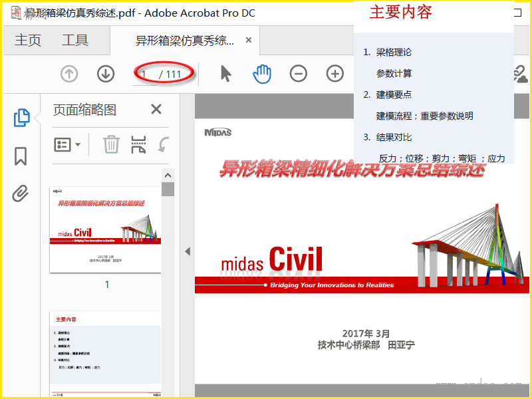Open thumbnail options dropdown menu
The height and width of the screenshot is (399, 532).
coord(67,144)
